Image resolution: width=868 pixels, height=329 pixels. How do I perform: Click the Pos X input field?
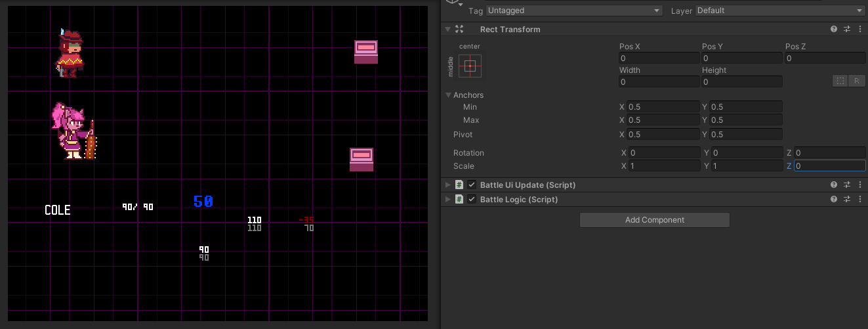click(x=659, y=58)
